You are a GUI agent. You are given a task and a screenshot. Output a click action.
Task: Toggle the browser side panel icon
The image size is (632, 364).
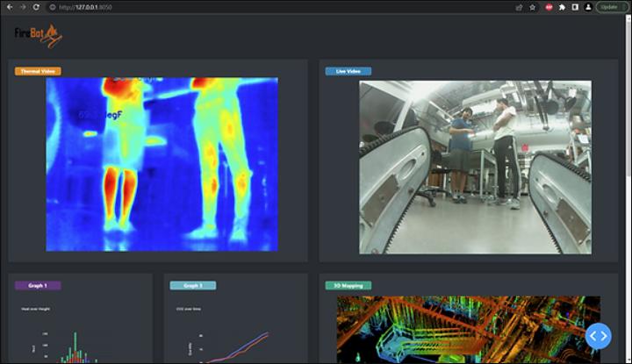(x=575, y=7)
